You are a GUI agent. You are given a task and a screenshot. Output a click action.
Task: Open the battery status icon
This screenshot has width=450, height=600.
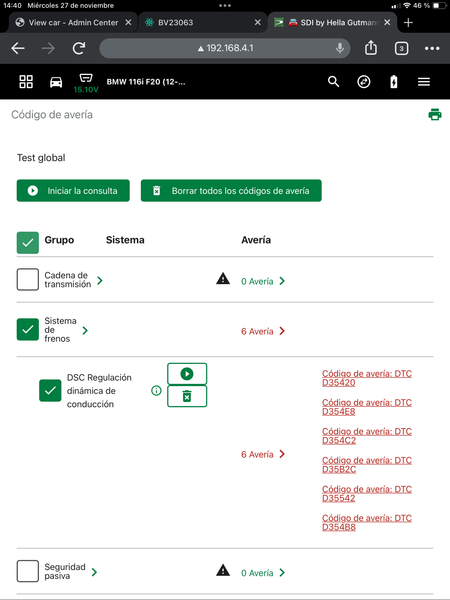(x=394, y=82)
